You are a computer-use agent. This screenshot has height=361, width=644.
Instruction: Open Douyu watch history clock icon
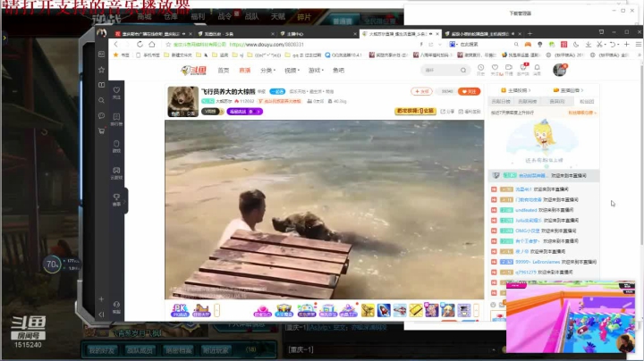[x=480, y=70]
